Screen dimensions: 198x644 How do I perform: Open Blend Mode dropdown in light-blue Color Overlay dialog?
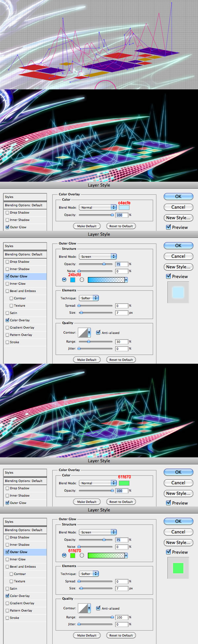[98, 207]
